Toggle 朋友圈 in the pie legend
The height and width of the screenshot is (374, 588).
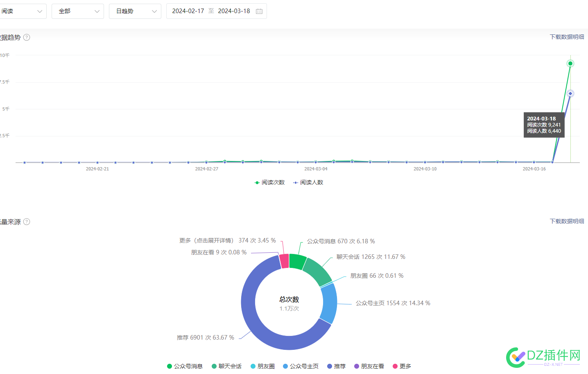262,366
